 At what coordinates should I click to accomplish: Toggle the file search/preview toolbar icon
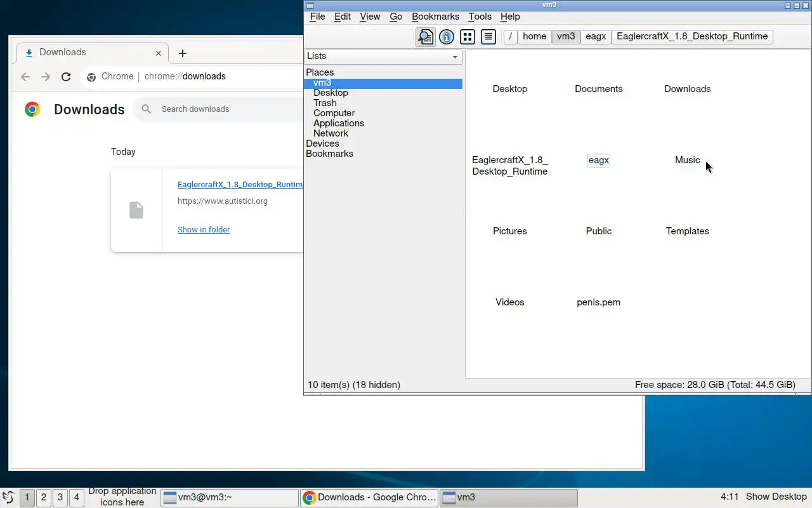(x=426, y=37)
